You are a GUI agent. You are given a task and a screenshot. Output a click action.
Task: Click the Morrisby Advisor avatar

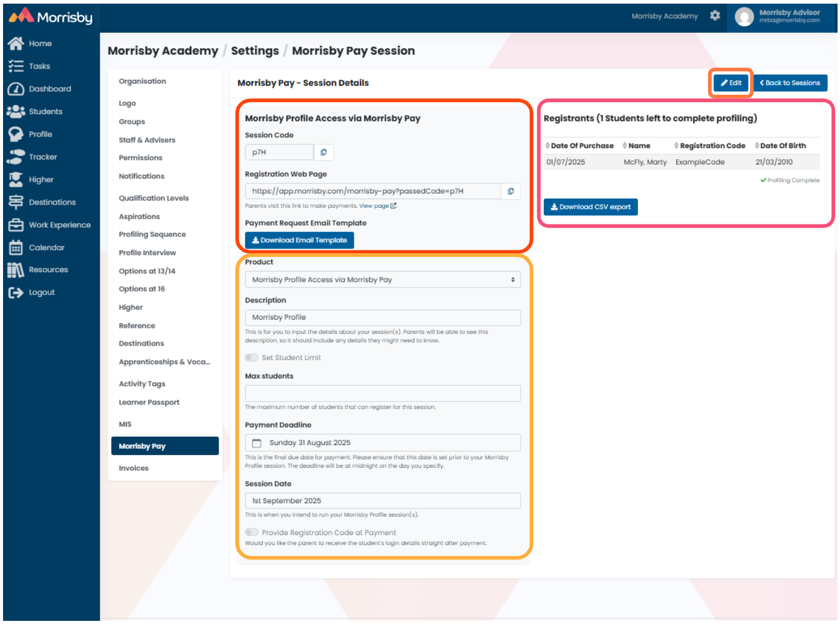[744, 16]
